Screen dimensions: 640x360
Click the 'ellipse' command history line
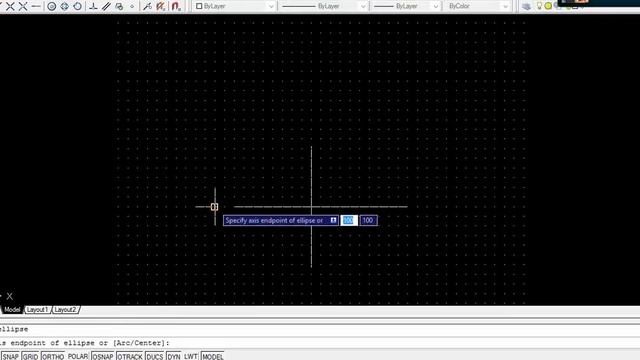15,329
